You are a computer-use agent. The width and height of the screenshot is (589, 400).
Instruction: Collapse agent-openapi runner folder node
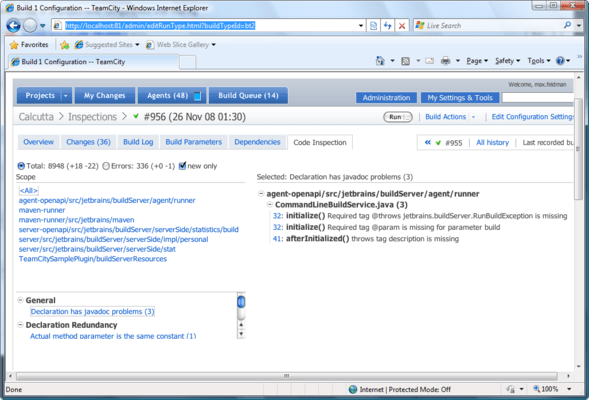[x=261, y=194]
